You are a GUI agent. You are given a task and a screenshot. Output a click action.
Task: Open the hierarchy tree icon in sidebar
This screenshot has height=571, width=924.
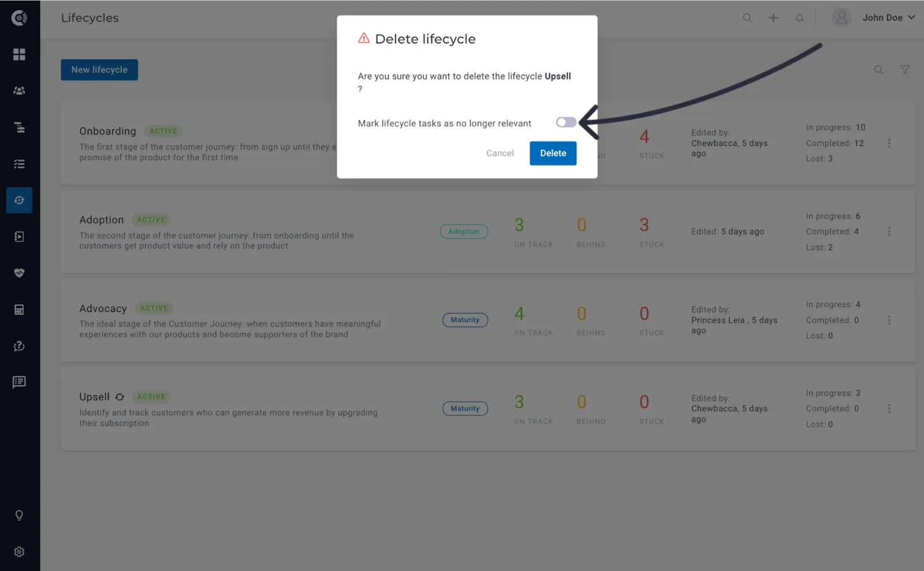point(19,127)
